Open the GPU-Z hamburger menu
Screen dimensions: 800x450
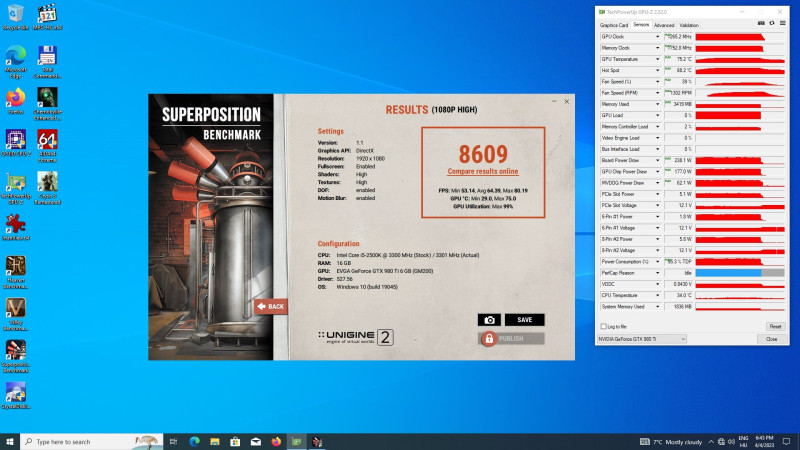(x=783, y=23)
